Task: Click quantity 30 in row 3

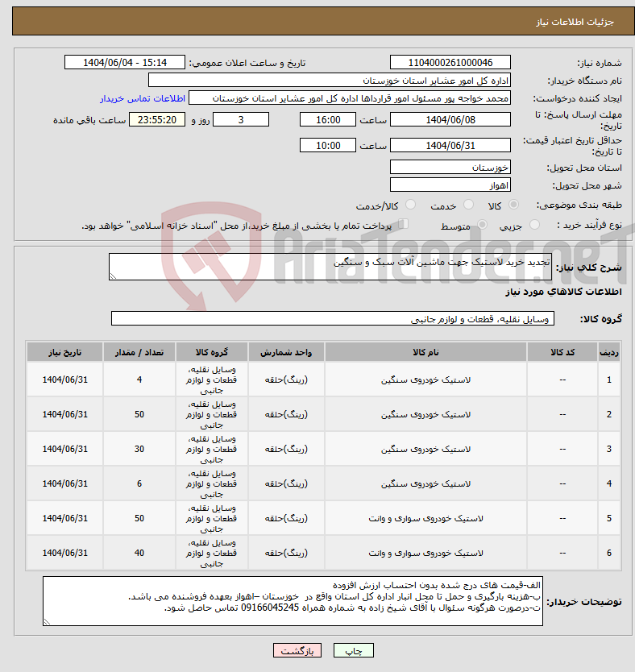Action: pos(139,449)
